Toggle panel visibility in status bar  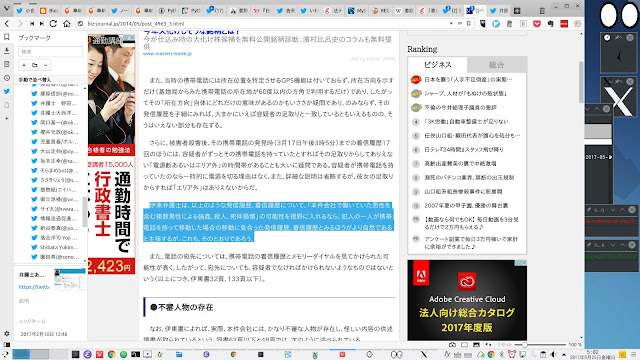(7, 345)
